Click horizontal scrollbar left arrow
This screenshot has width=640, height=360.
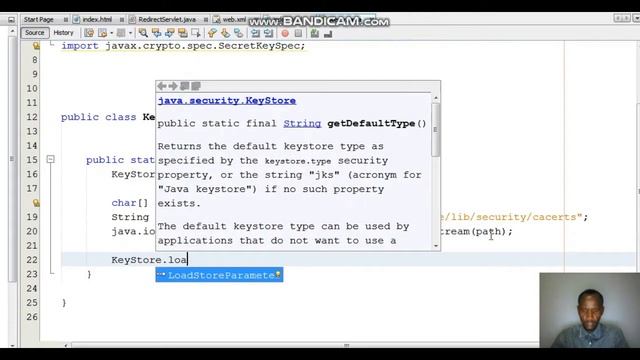66,345
